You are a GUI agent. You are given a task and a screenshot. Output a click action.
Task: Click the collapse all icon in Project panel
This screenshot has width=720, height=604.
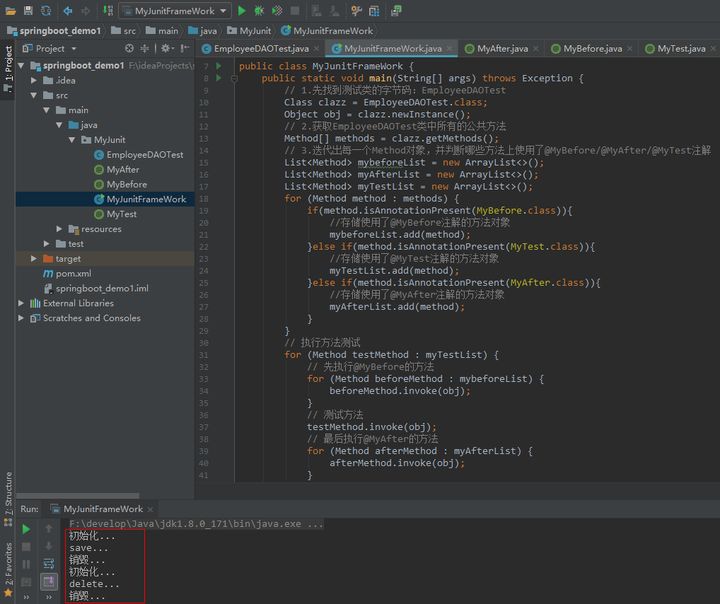coord(145,48)
